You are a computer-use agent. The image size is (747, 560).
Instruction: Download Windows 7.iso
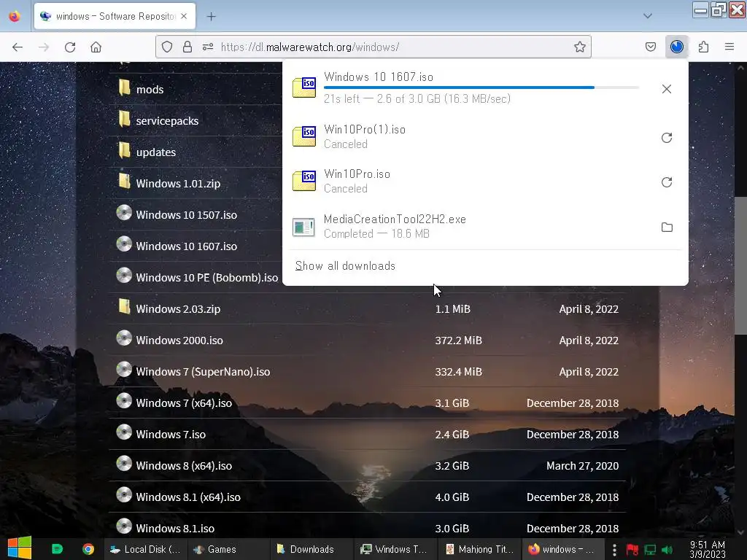[x=171, y=435]
